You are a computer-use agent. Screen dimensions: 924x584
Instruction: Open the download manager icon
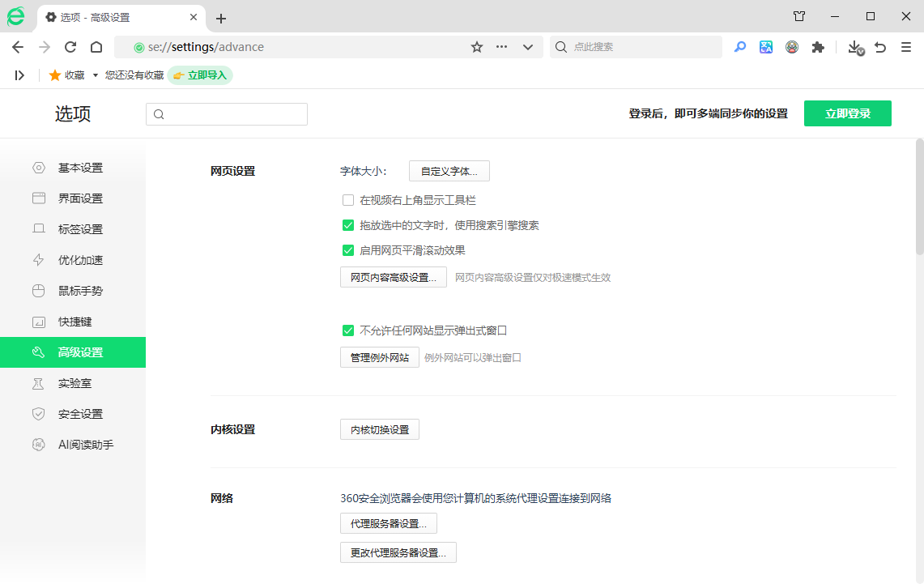[854, 47]
